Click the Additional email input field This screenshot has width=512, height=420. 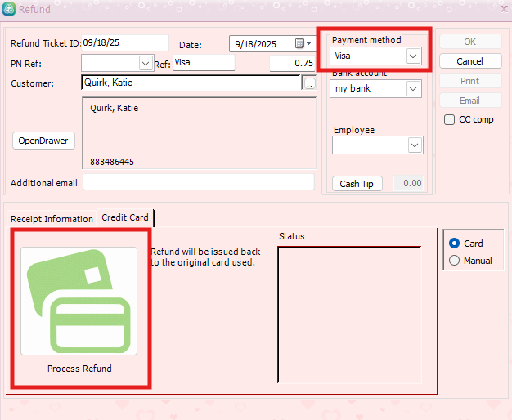[198, 182]
